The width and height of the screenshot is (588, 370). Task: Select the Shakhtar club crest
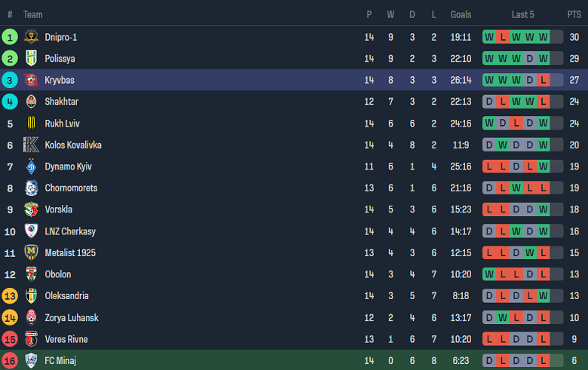(x=31, y=102)
